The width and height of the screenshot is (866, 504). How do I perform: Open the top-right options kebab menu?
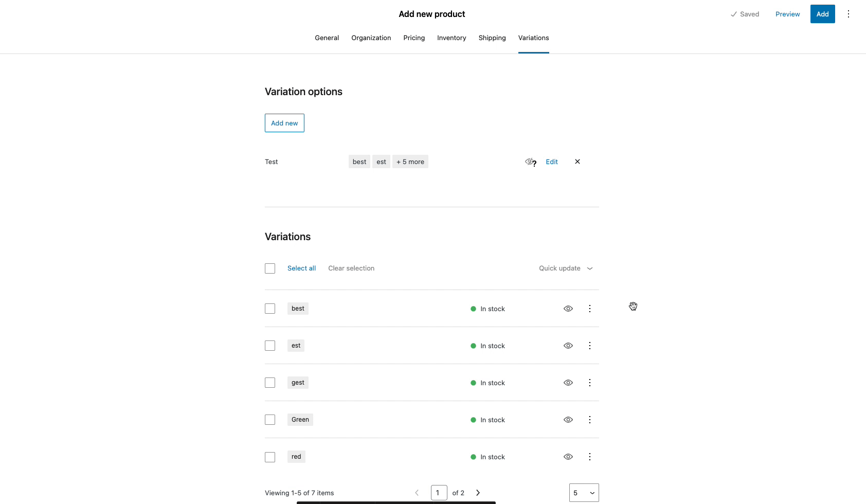[x=849, y=14]
